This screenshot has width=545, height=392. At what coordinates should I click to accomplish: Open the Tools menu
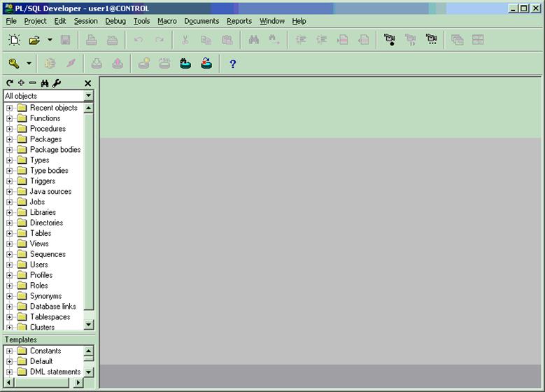pyautogui.click(x=141, y=21)
